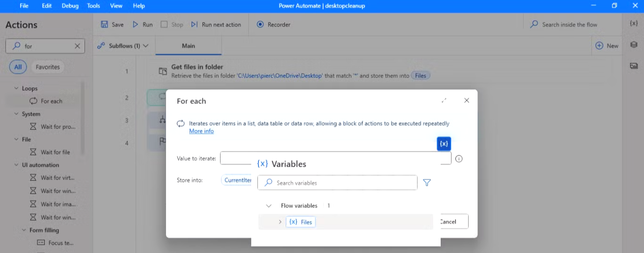Open the File menu
This screenshot has width=644, height=253.
pyautogui.click(x=24, y=6)
